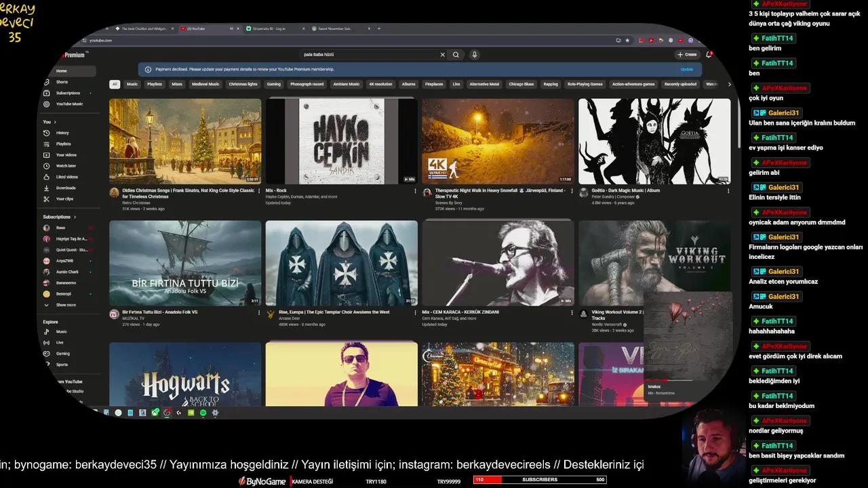Select the Alternative Metal filter chip
868x488 pixels.
(x=484, y=84)
